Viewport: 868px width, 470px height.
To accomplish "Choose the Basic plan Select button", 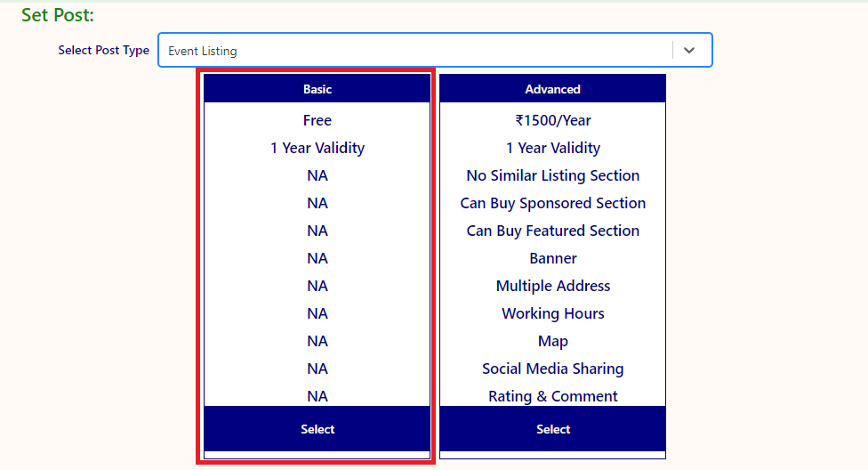I will click(317, 429).
